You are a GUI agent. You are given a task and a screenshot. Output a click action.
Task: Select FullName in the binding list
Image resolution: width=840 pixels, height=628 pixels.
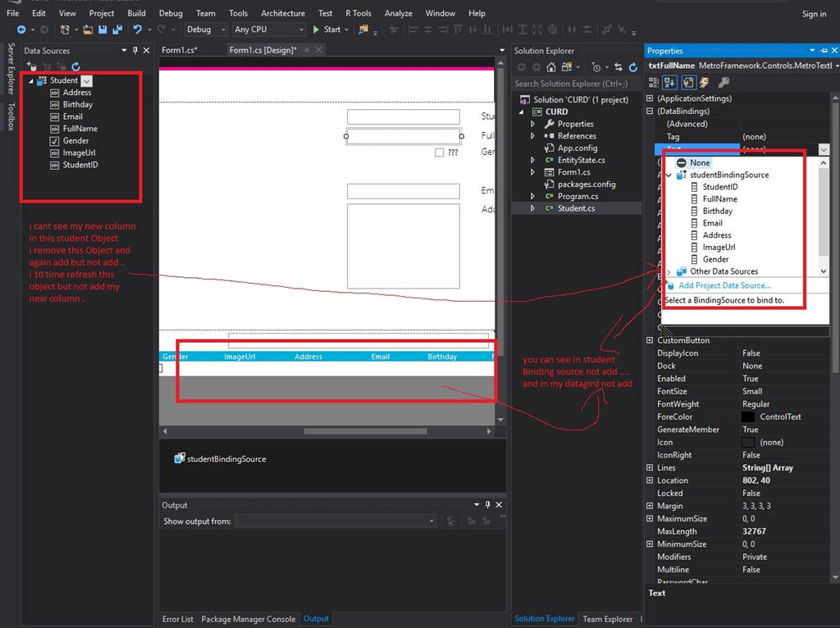720,199
